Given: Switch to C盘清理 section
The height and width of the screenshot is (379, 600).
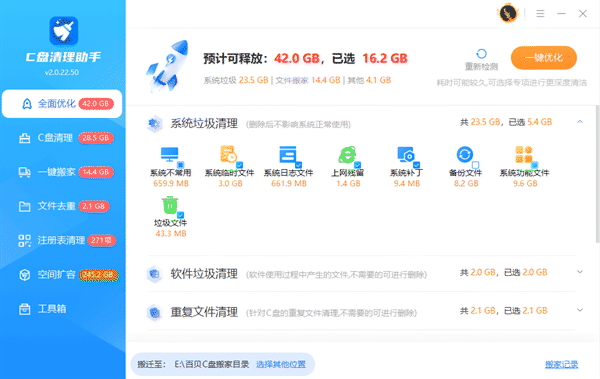Looking at the screenshot, I should pos(62,138).
